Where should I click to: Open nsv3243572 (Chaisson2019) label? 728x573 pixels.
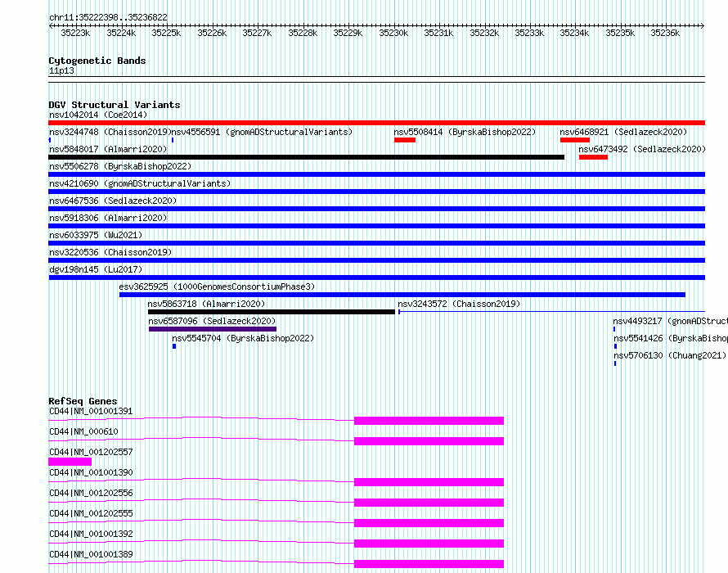point(459,304)
